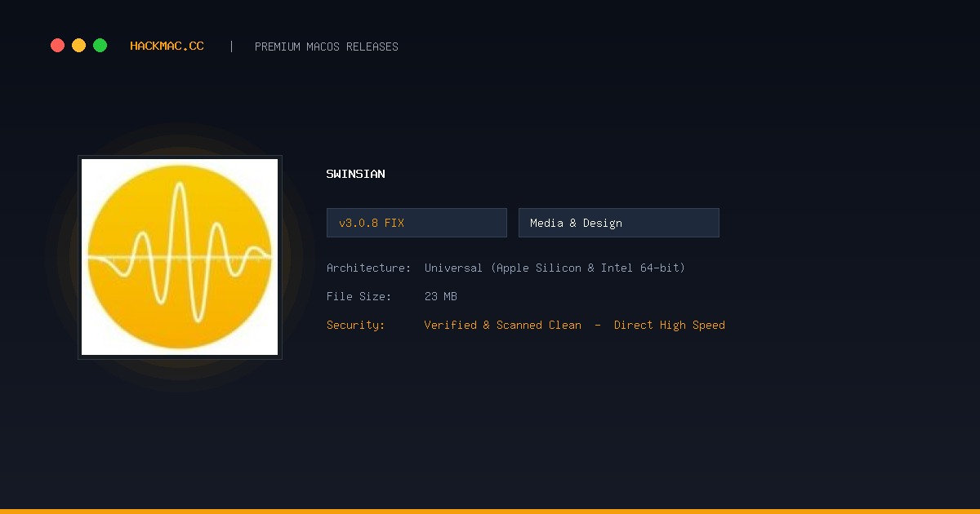Click the white waveform line inside icon
This screenshot has width=980, height=514.
click(180, 253)
